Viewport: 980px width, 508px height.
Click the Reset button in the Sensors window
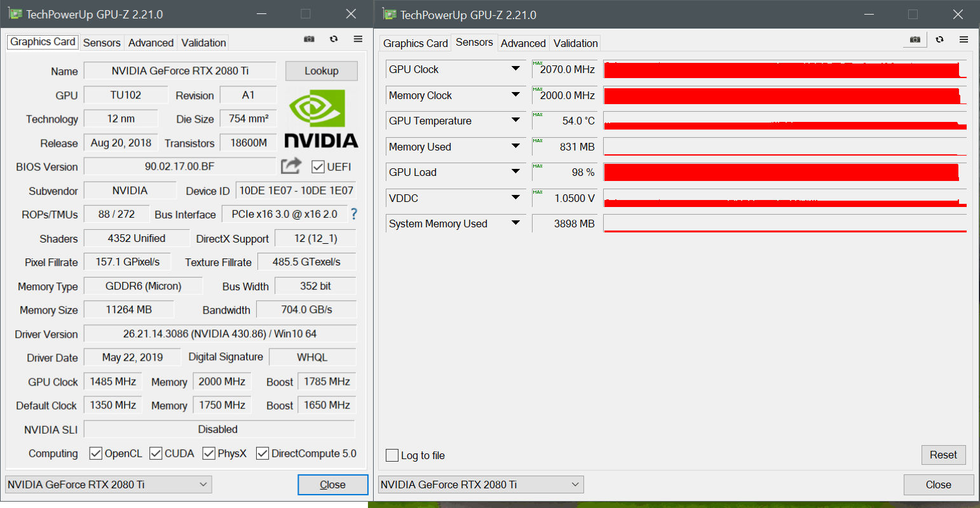point(943,455)
